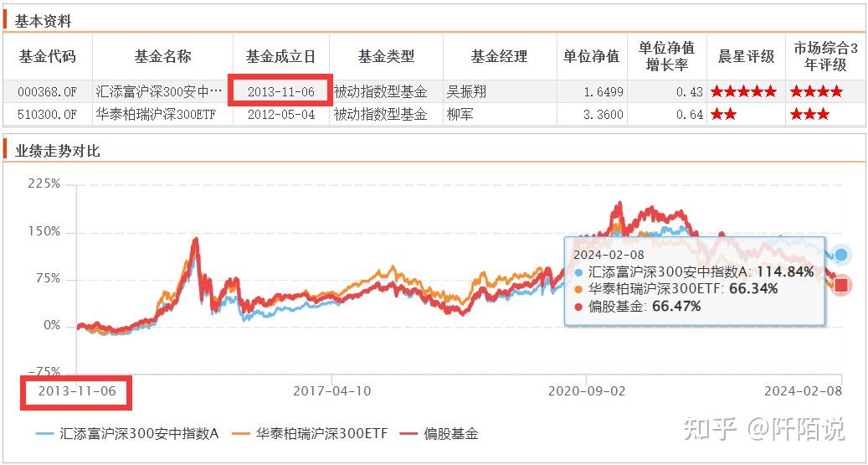Click inception date 2012-05-04 cell
Screen dimensions: 868x465
pos(281,115)
